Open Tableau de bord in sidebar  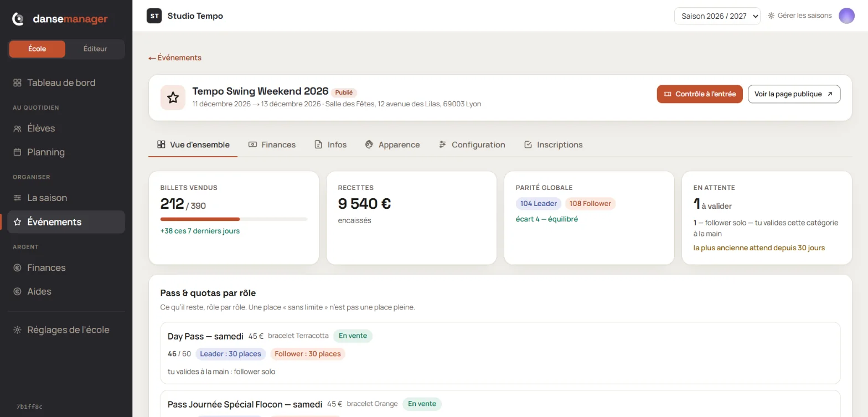[x=66, y=83]
